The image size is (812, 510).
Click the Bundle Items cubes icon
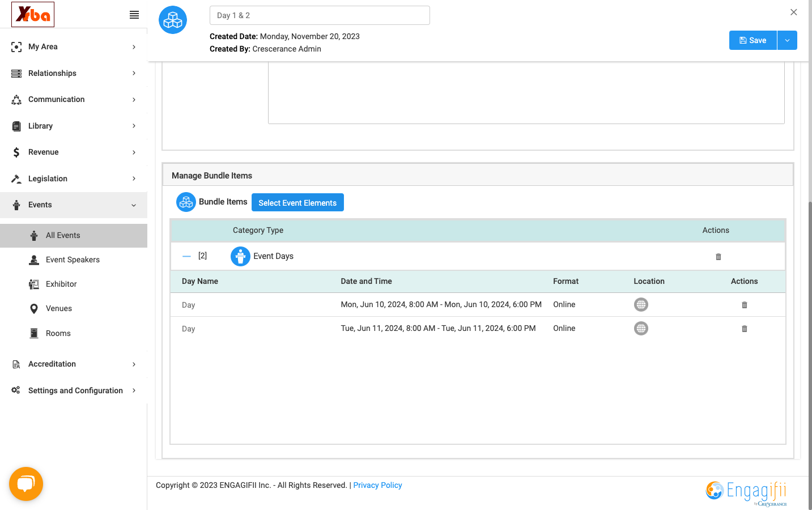(186, 202)
